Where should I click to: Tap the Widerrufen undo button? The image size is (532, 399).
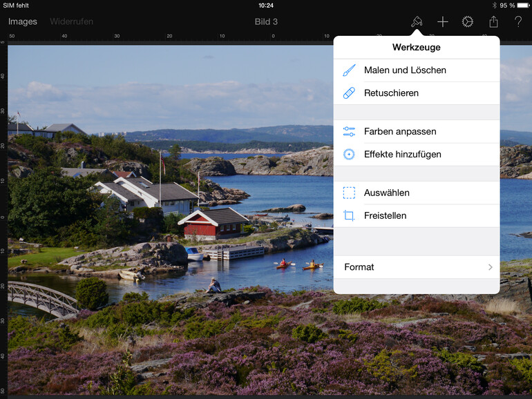[71, 21]
